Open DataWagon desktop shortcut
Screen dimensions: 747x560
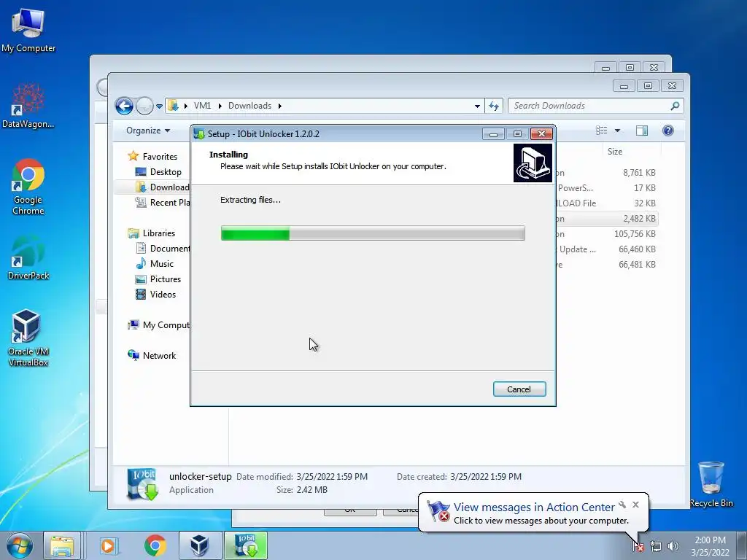[28, 106]
